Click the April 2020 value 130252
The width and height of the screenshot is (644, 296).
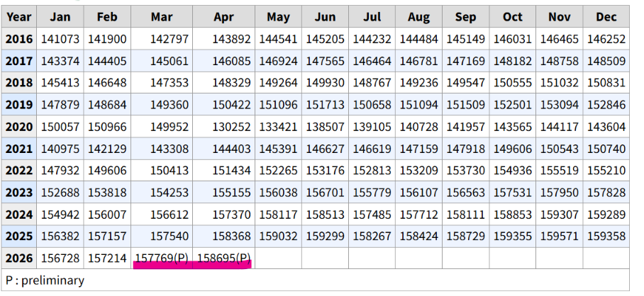231,127
